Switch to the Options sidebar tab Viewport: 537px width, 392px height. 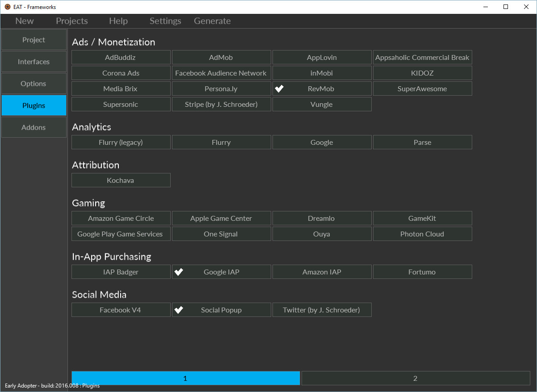click(34, 84)
